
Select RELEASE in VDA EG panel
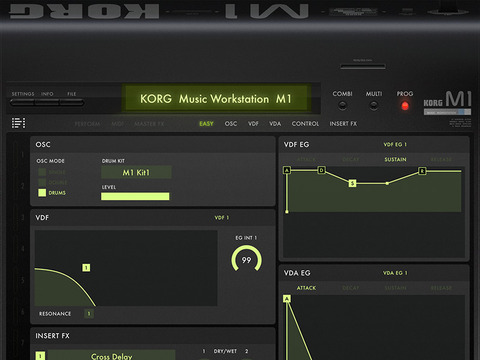click(x=441, y=288)
